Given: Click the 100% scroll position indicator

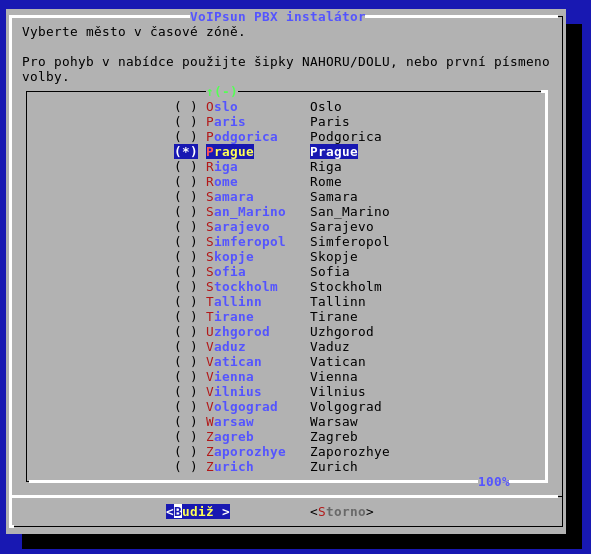Looking at the screenshot, I should tap(494, 482).
